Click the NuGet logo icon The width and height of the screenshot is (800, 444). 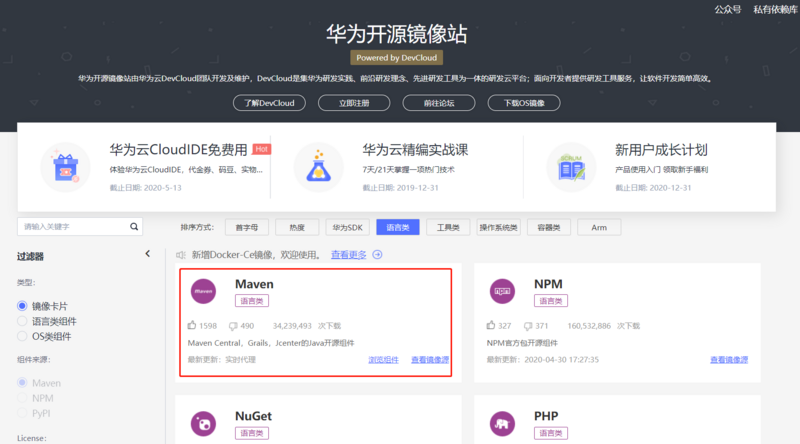coord(203,424)
